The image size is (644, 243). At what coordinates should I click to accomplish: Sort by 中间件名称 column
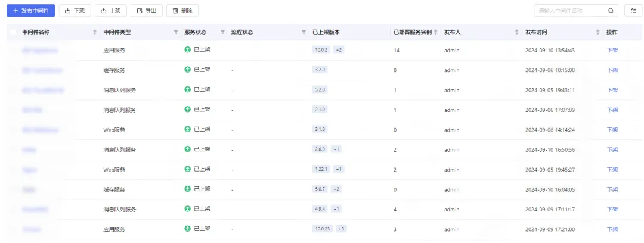pos(95,32)
